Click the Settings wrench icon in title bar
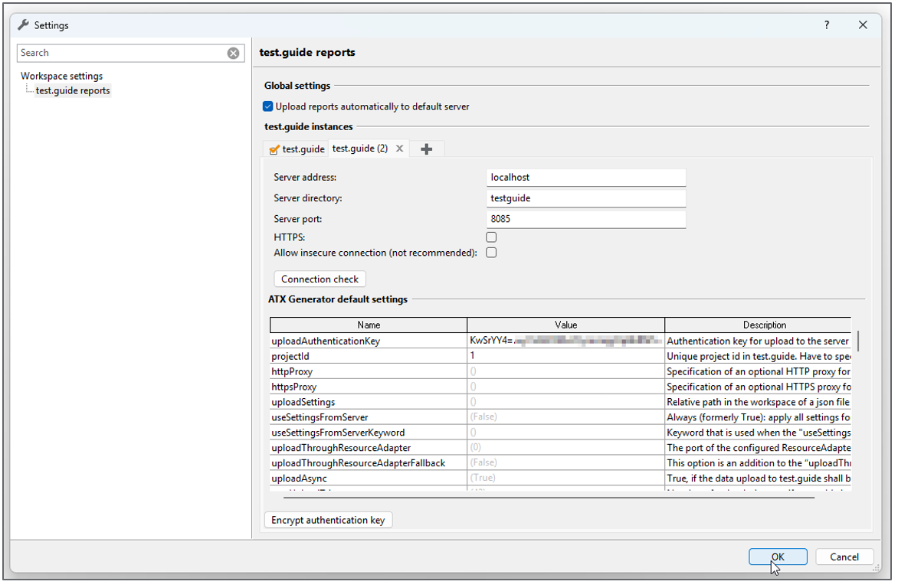The height and width of the screenshot is (588, 898). (x=24, y=25)
